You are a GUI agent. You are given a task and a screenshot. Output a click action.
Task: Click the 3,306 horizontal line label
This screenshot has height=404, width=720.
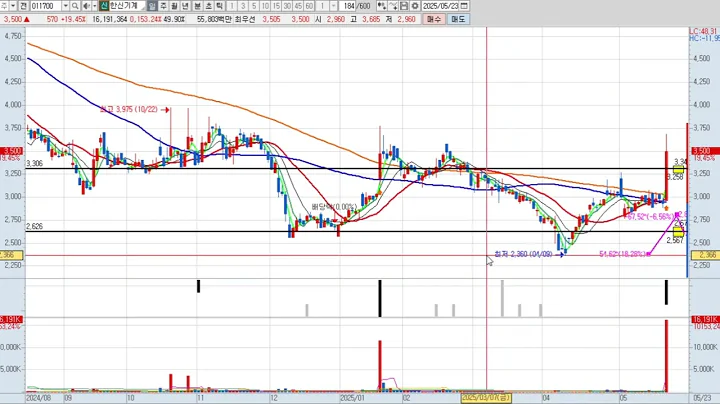tap(34, 163)
